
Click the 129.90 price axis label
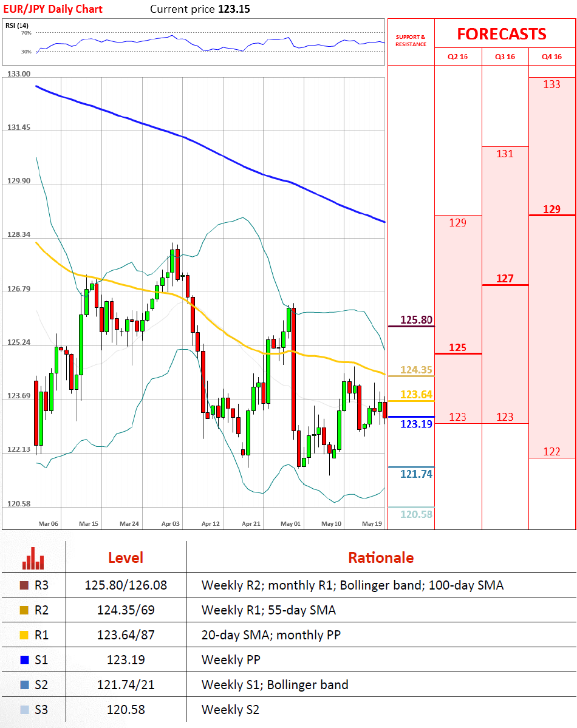click(x=19, y=181)
